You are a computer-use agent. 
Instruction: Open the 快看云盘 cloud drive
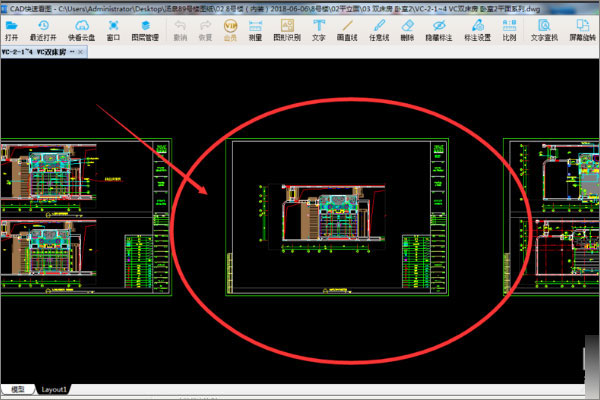(x=82, y=27)
